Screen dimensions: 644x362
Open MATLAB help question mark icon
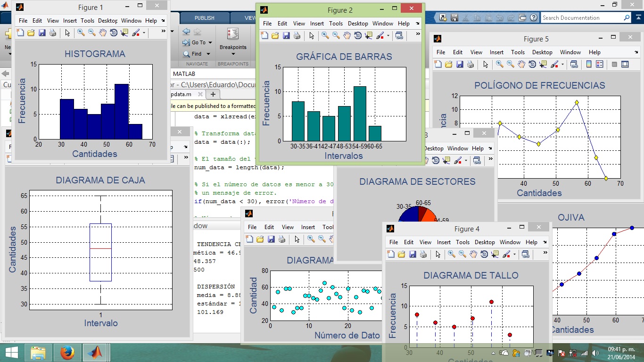pyautogui.click(x=533, y=18)
